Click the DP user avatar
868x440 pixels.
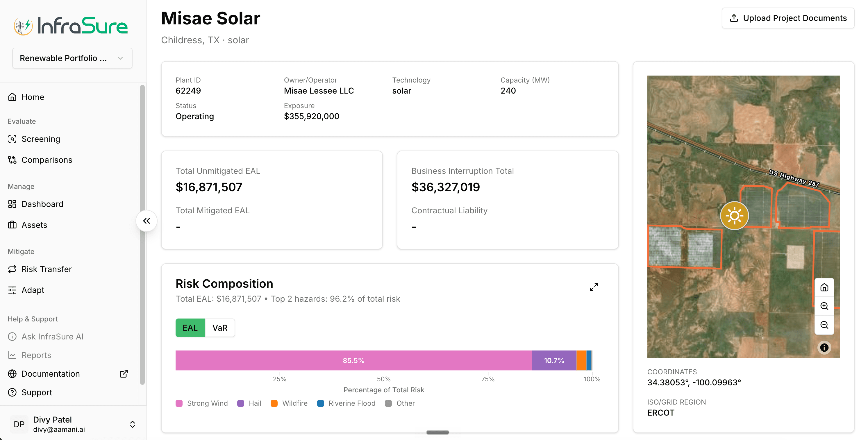(19, 424)
